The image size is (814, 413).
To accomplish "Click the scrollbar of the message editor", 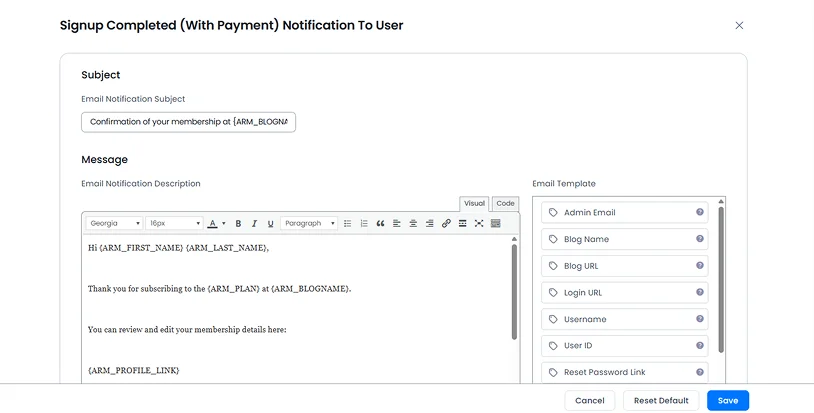I will 514,292.
